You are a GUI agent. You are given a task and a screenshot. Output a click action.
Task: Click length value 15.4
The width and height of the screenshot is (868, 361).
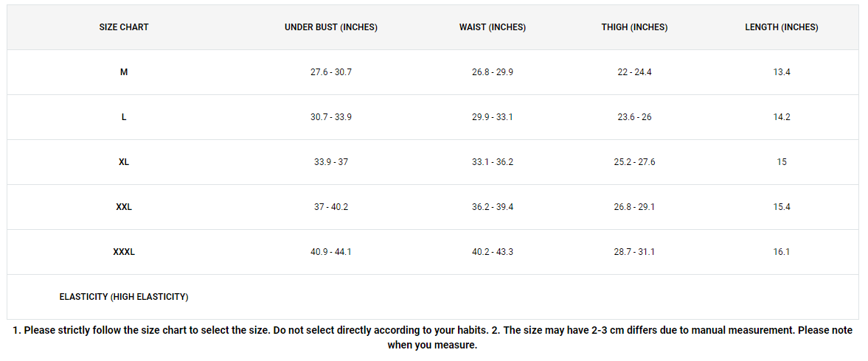(782, 207)
